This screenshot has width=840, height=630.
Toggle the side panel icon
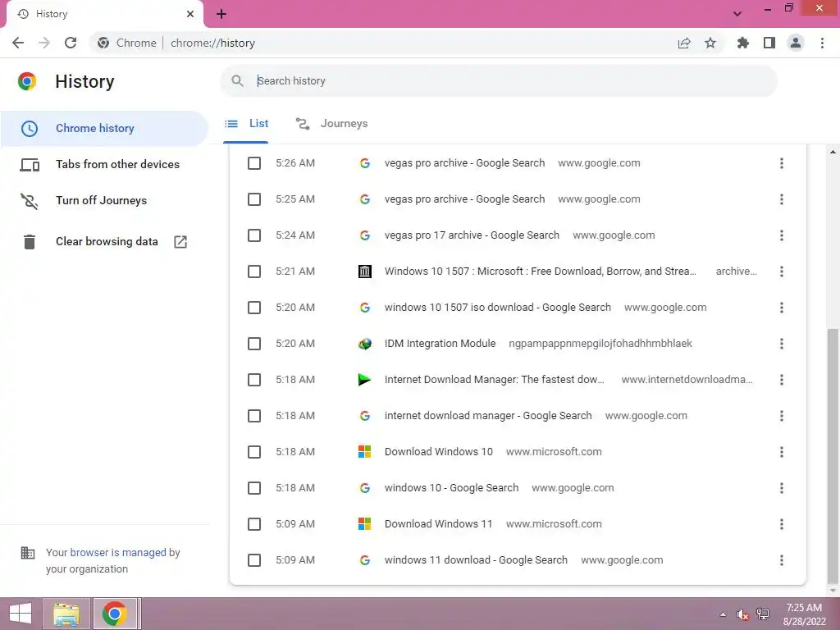tap(769, 43)
